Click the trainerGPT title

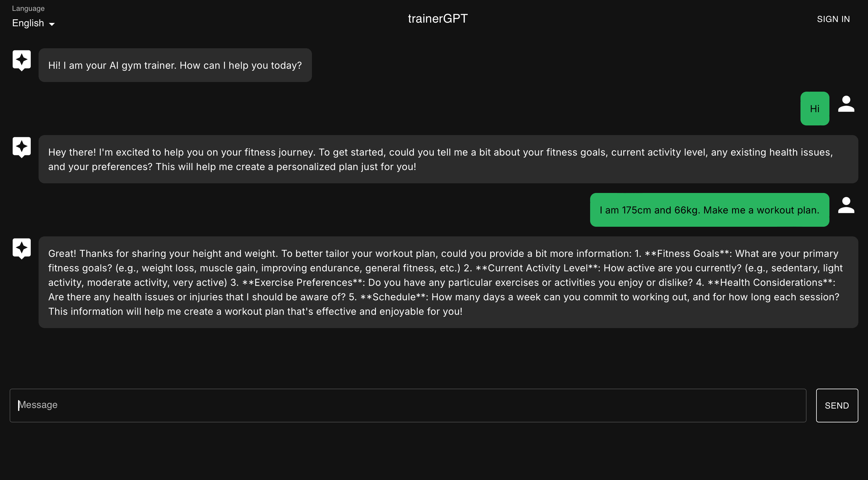click(x=438, y=18)
